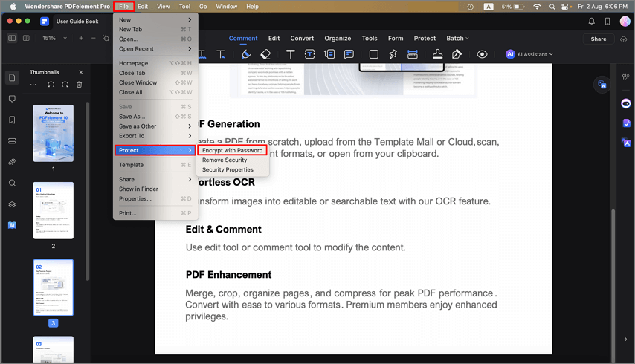Open the comments panel icon in the sidebar
This screenshot has height=364, width=635.
12,99
